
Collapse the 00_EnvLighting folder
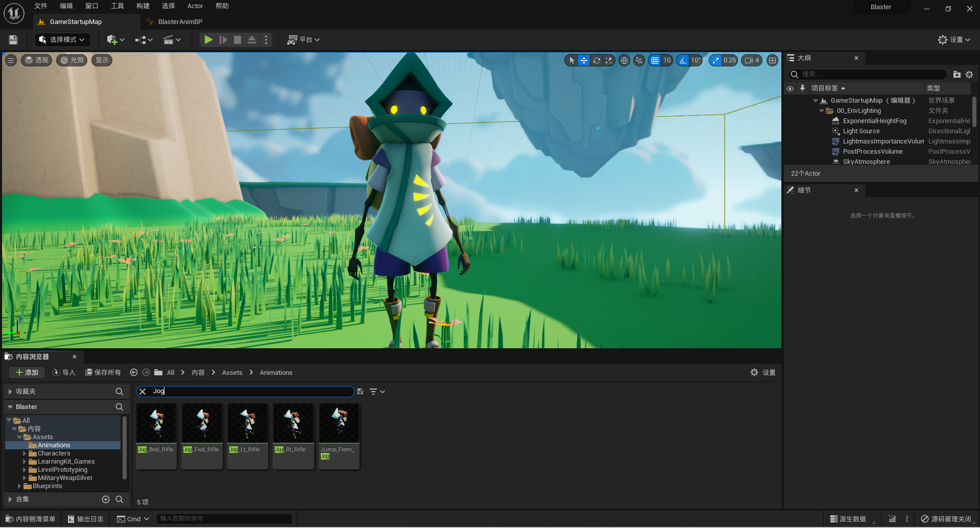click(x=822, y=111)
